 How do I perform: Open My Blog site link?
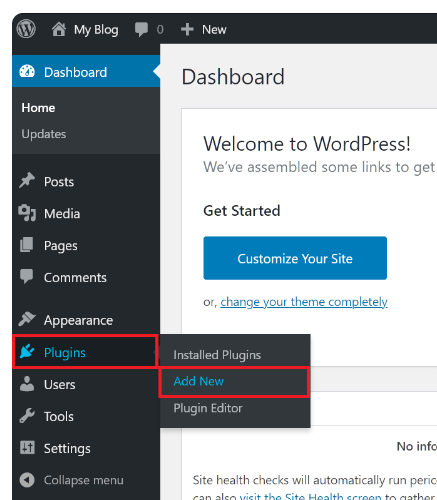click(x=96, y=30)
